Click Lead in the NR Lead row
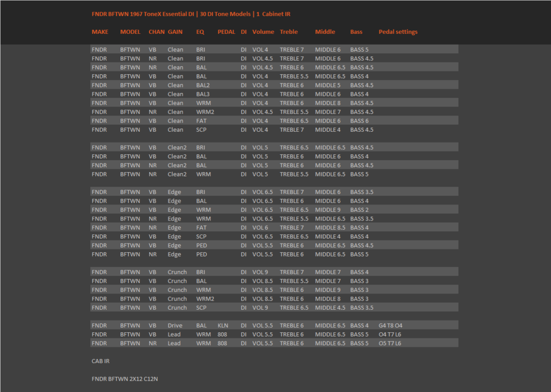The width and height of the screenshot is (551, 392). (174, 343)
